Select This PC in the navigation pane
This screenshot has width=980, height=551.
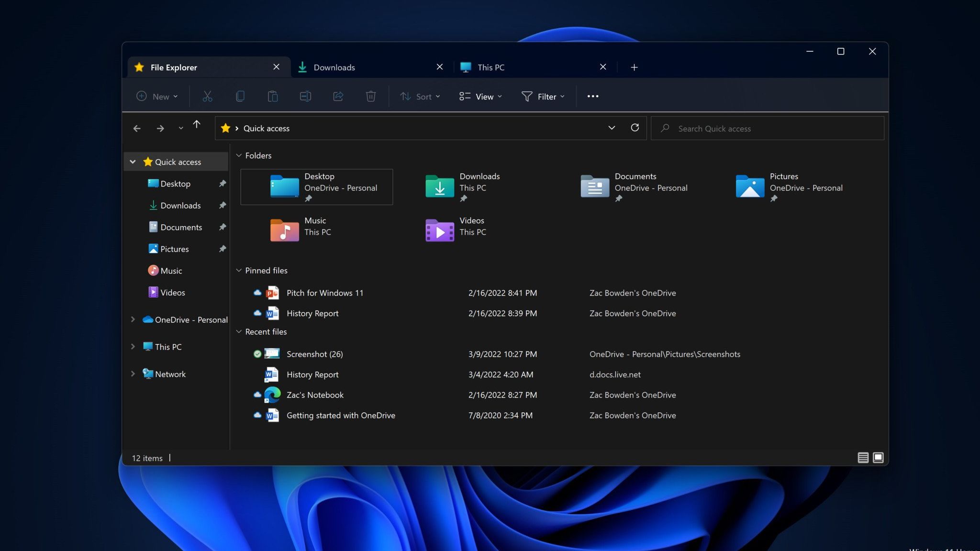tap(162, 347)
